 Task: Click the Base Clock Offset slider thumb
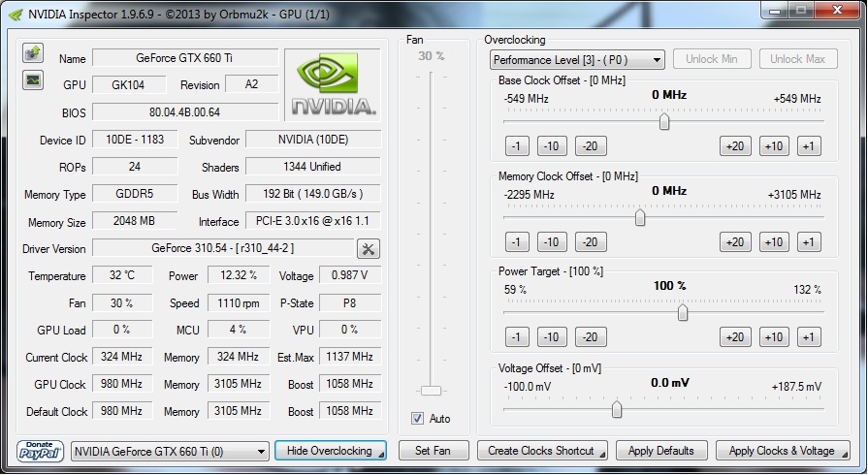pos(664,121)
